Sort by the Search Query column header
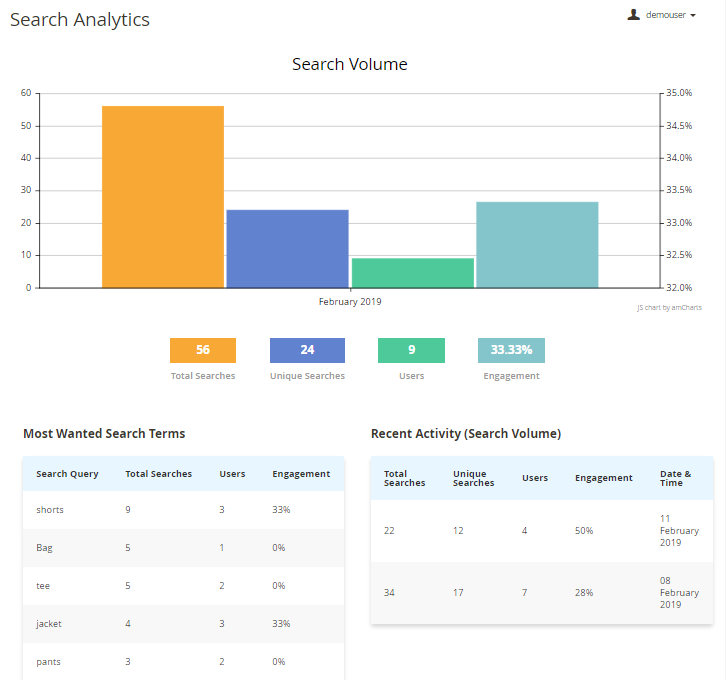The width and height of the screenshot is (727, 680). pyautogui.click(x=67, y=474)
